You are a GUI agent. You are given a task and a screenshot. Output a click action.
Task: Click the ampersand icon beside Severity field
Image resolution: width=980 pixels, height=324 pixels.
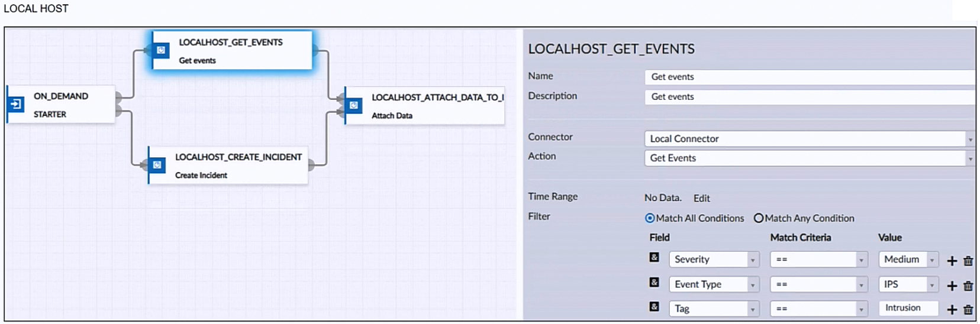click(654, 257)
